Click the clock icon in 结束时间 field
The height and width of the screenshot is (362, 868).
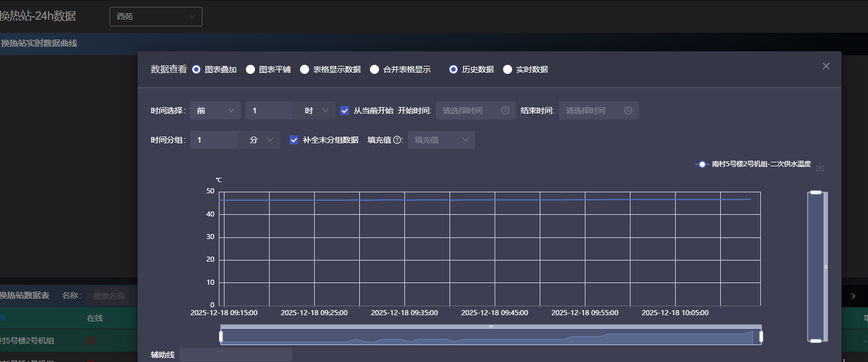628,111
